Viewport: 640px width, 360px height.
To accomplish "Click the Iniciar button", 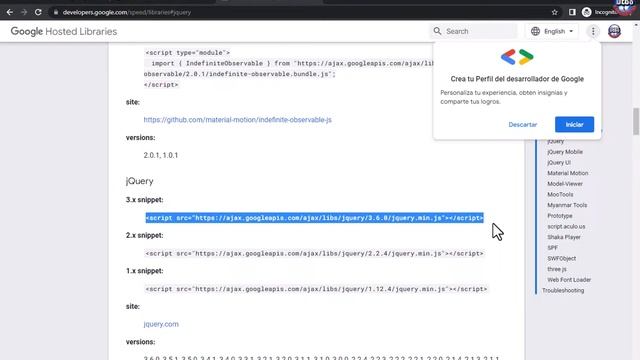I will point(574,124).
